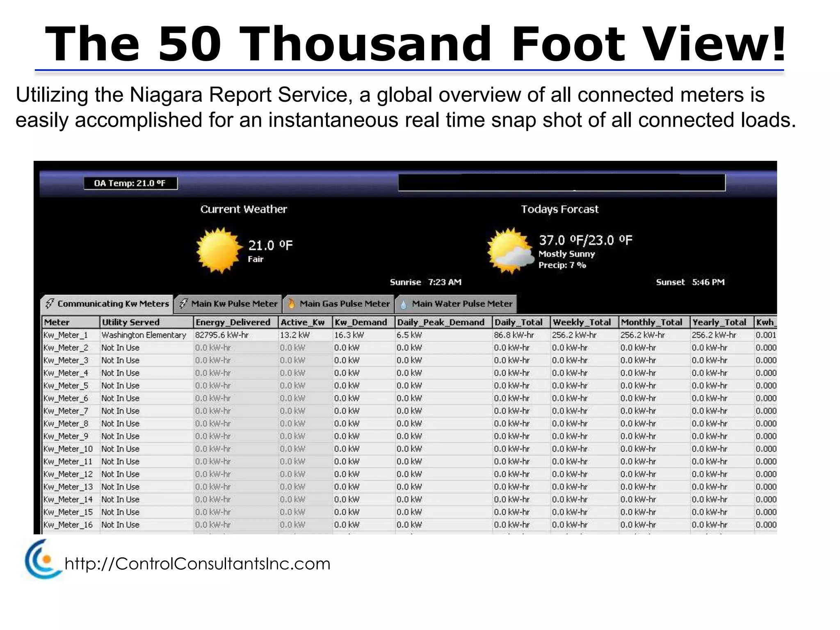Sort table by Utility Served header

pyautogui.click(x=130, y=322)
